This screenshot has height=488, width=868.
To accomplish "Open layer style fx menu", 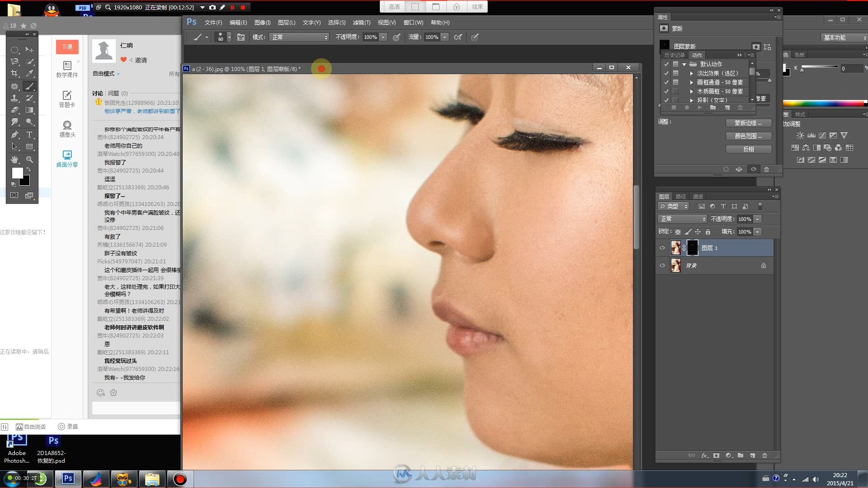I will click(704, 455).
